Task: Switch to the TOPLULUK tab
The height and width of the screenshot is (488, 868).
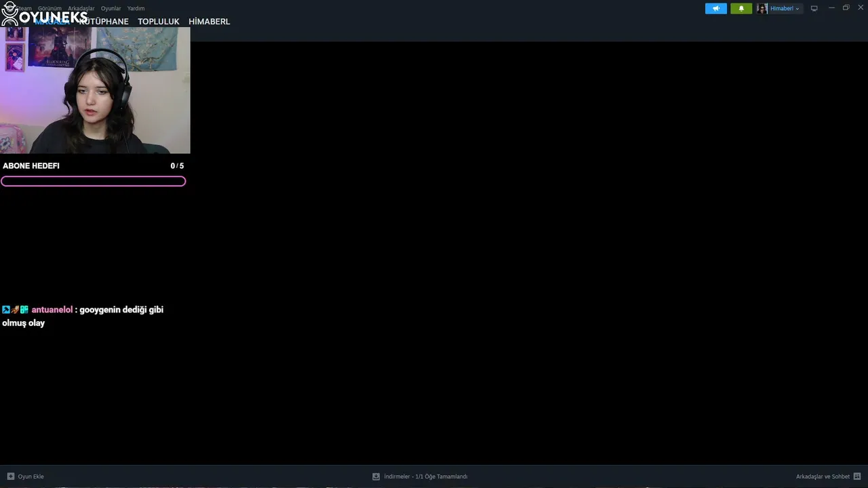Action: coord(159,22)
